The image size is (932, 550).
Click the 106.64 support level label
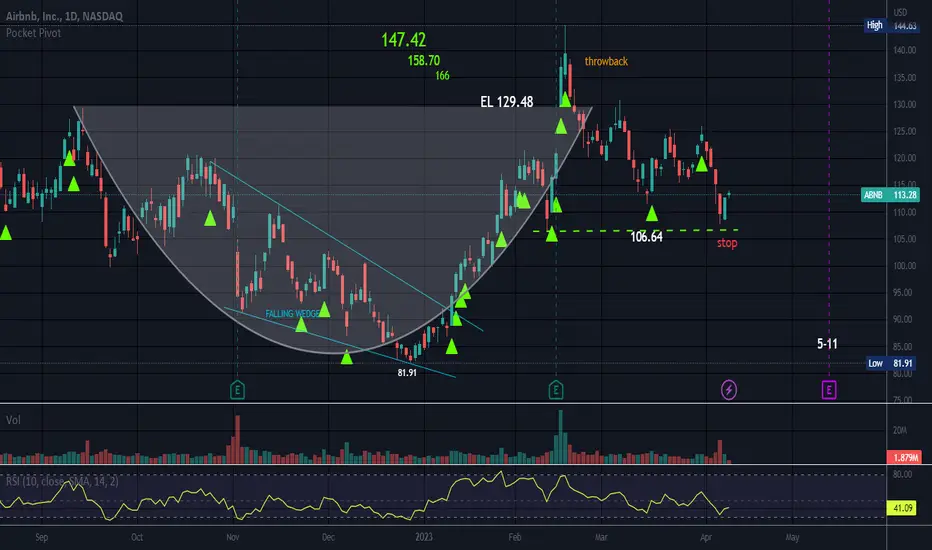pyautogui.click(x=646, y=237)
